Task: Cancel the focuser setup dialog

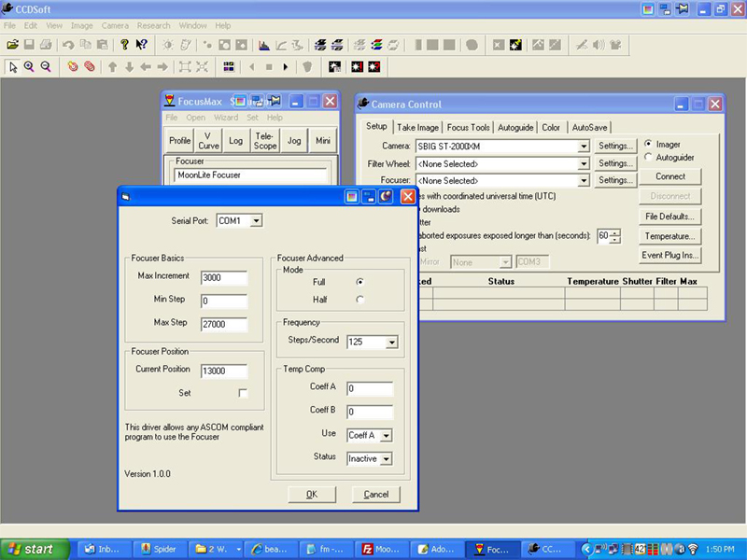Action: click(x=376, y=495)
